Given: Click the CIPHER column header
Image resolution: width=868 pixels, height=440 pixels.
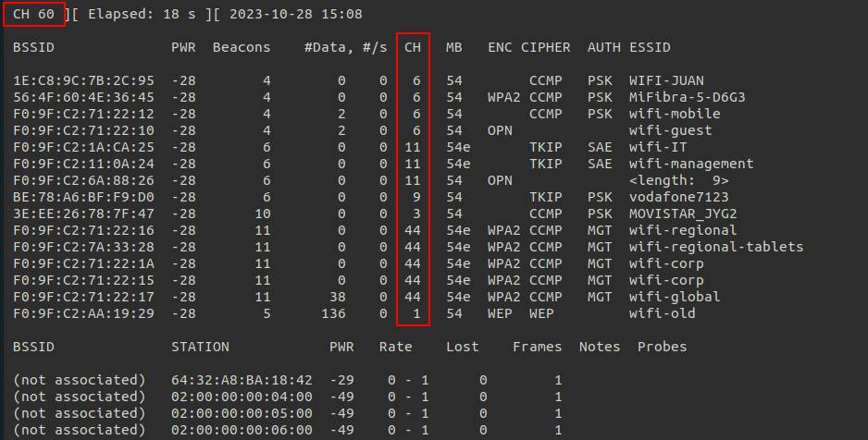Looking at the screenshot, I should coord(545,47).
